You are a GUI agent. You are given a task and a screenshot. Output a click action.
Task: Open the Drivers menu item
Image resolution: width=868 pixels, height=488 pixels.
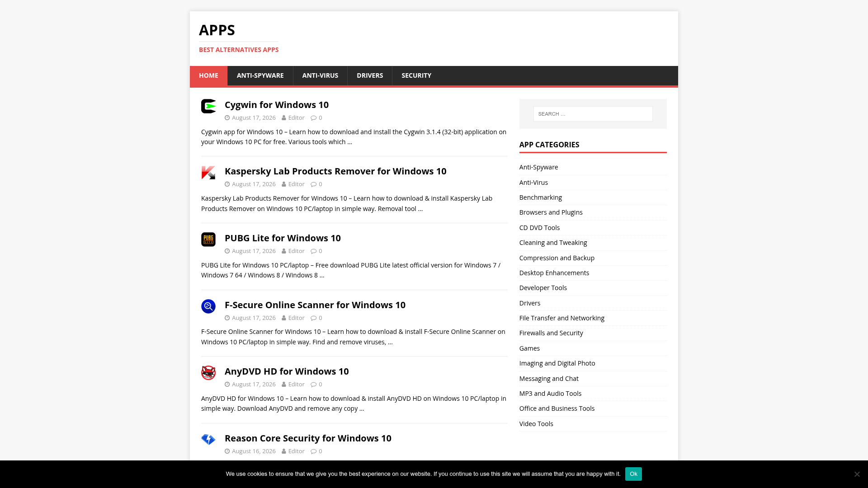point(370,75)
